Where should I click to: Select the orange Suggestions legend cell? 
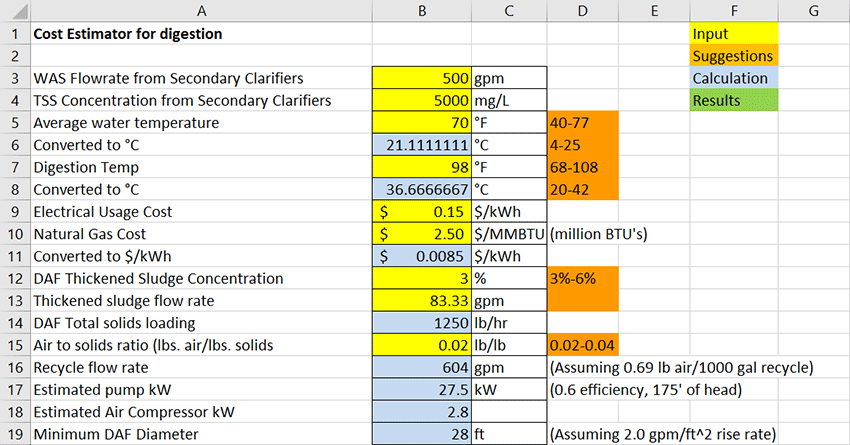[x=733, y=56]
